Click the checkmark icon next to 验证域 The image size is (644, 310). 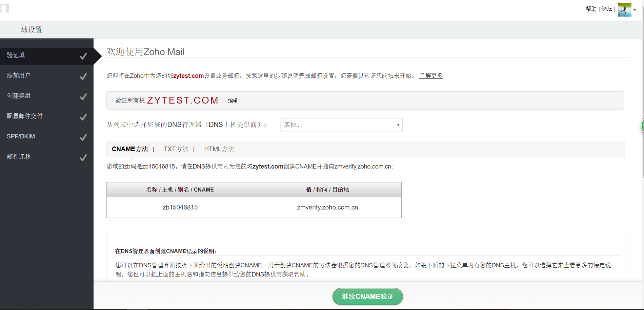tap(83, 56)
